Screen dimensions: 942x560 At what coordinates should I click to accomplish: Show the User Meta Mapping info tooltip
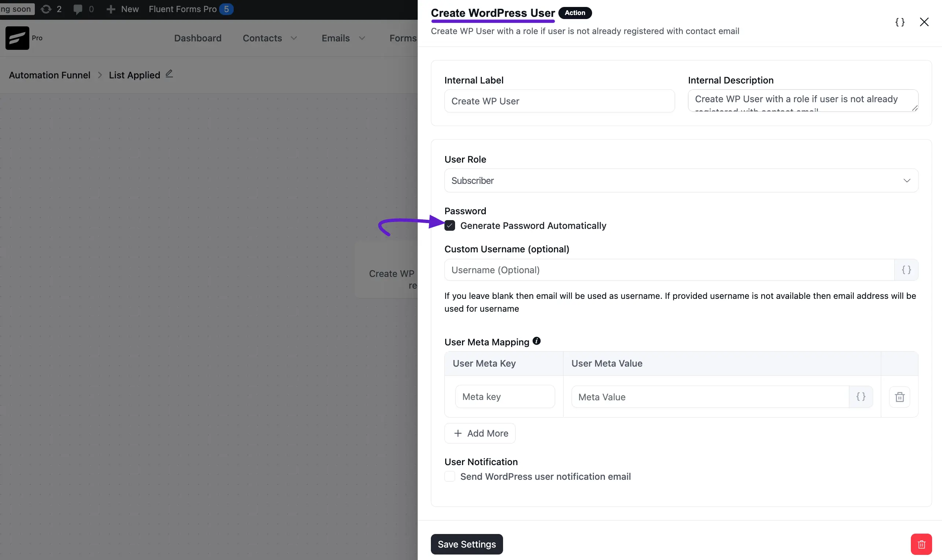(x=536, y=341)
